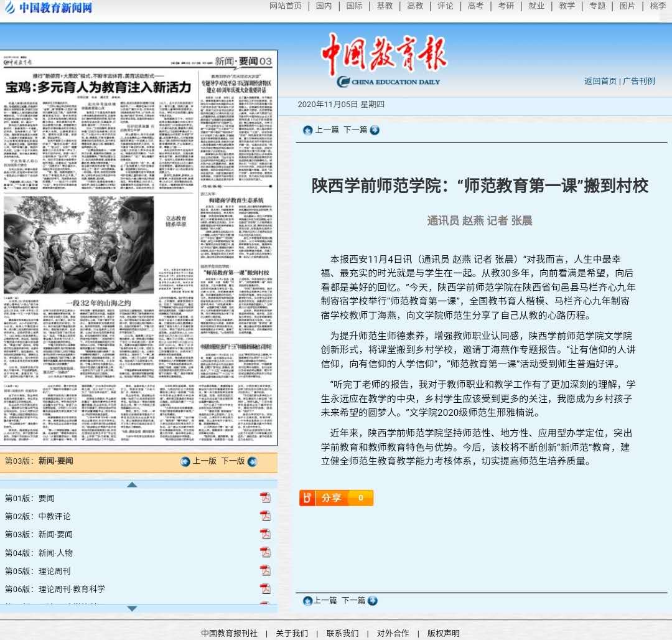
Task: Click the orange 分享 share button
Action: tap(336, 498)
